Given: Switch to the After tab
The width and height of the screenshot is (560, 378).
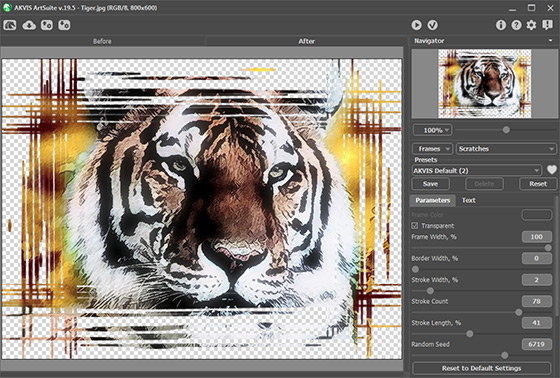Looking at the screenshot, I should (x=306, y=41).
